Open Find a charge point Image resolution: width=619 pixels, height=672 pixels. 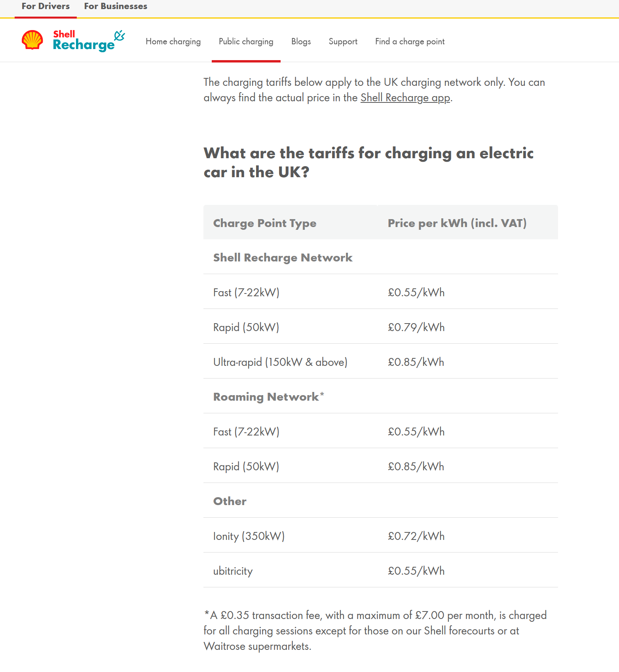(410, 42)
